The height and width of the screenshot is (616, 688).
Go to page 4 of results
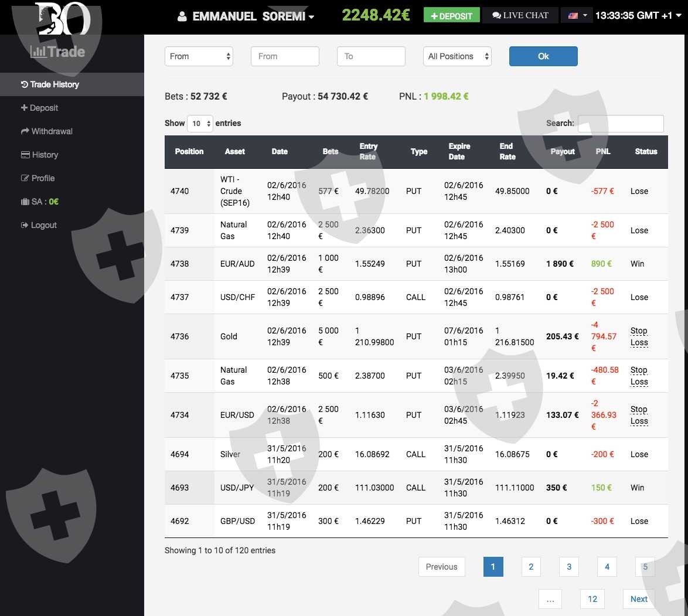607,567
